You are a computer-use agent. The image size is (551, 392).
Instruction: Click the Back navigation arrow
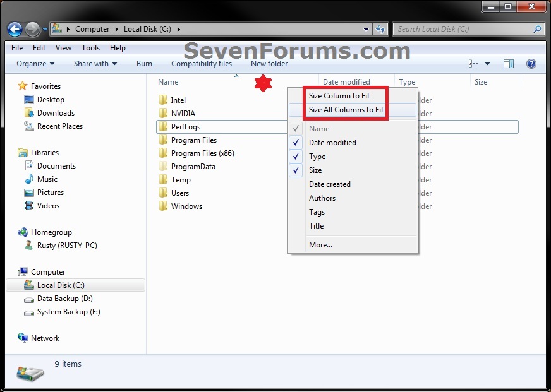pyautogui.click(x=14, y=29)
